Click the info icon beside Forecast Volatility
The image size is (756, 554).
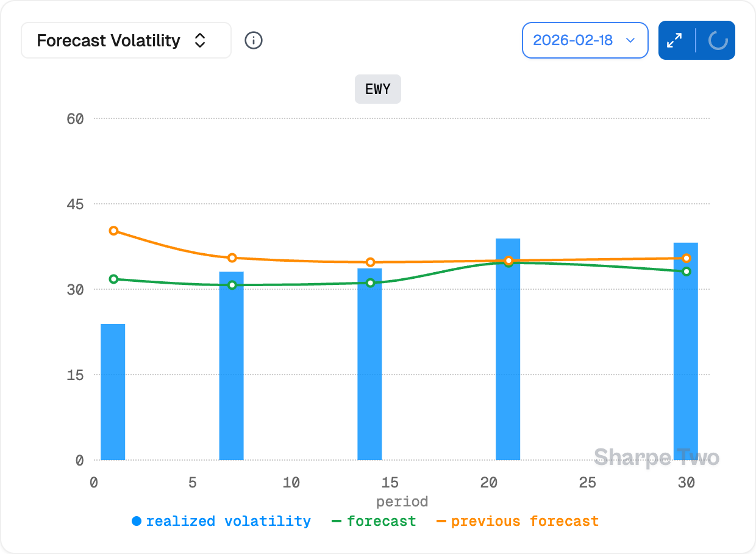[x=254, y=41]
